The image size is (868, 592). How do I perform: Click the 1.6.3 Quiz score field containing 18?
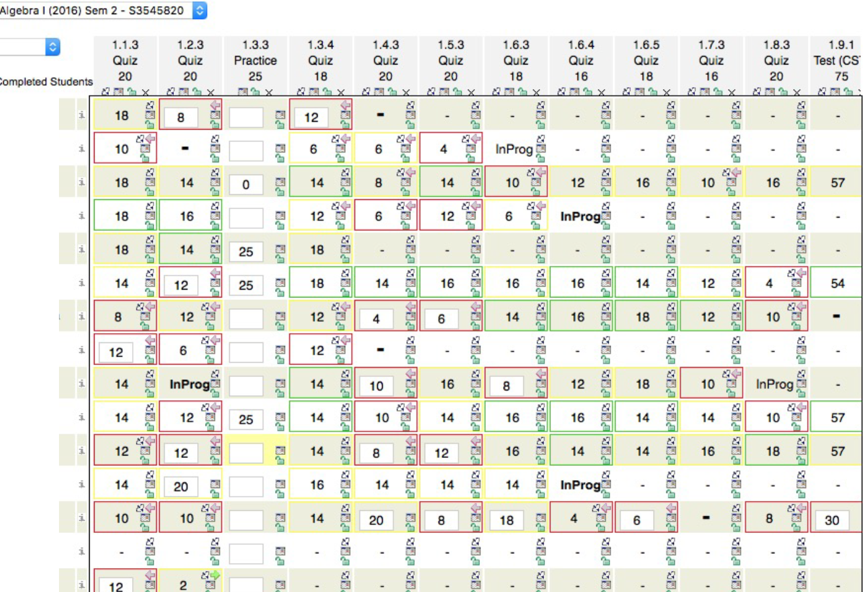tap(506, 521)
